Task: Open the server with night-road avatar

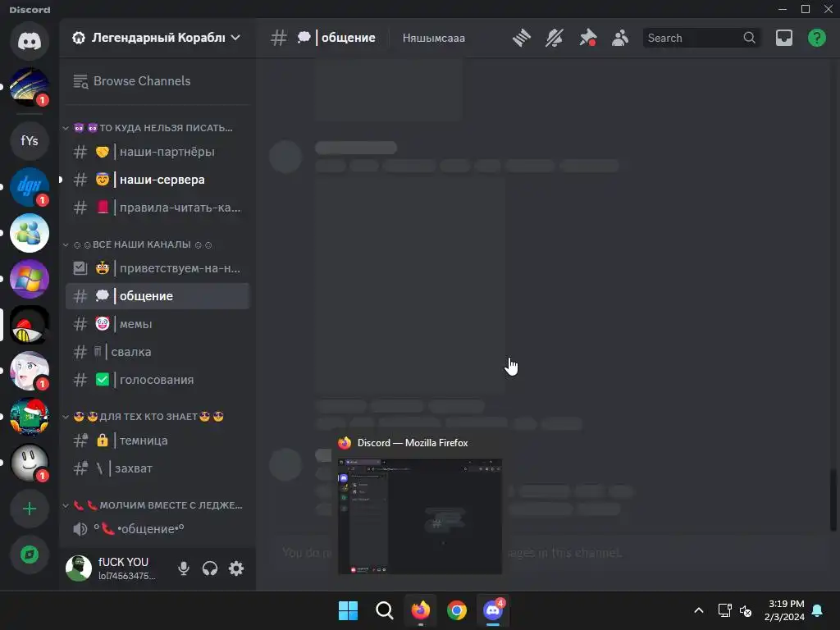Action: pyautogui.click(x=30, y=87)
